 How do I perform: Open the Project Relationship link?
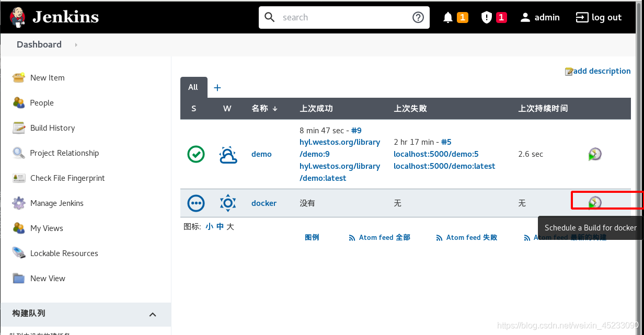pos(64,153)
